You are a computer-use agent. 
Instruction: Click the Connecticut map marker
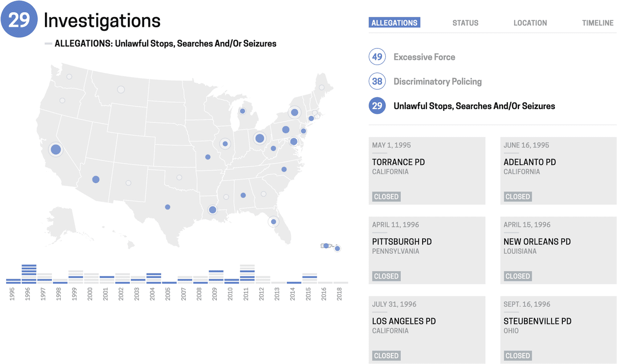(x=311, y=118)
